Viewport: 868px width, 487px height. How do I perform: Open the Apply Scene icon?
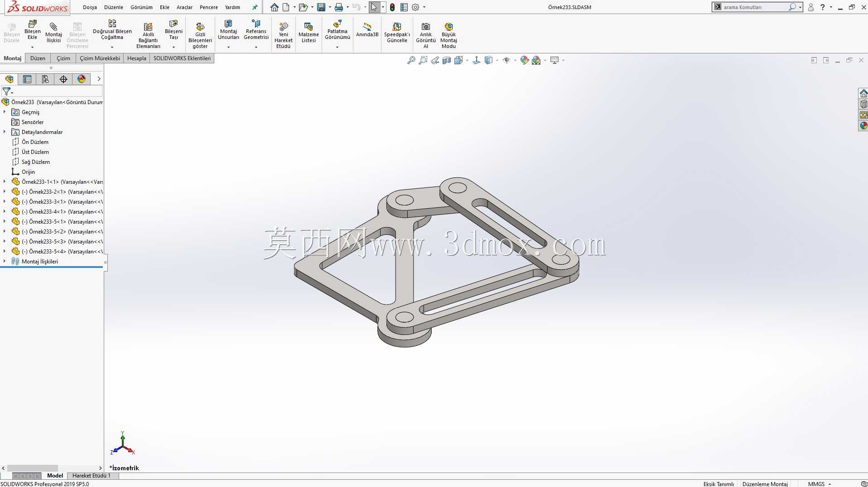536,60
